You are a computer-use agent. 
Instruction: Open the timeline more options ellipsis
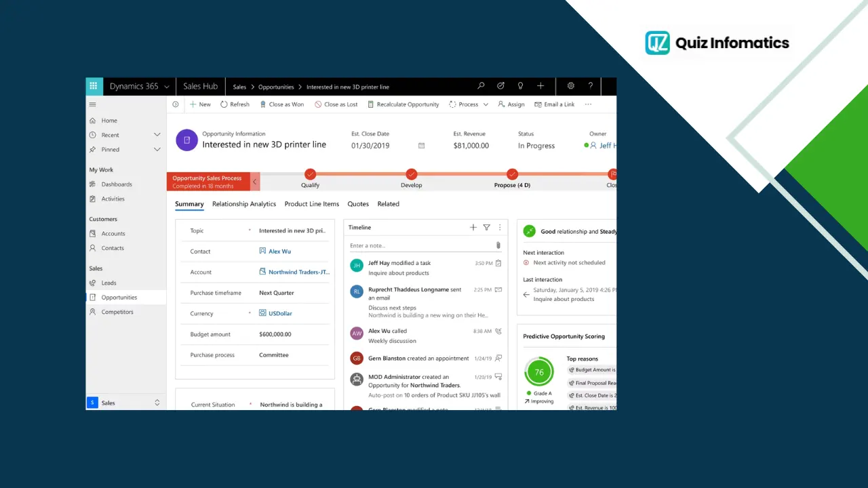click(x=500, y=228)
